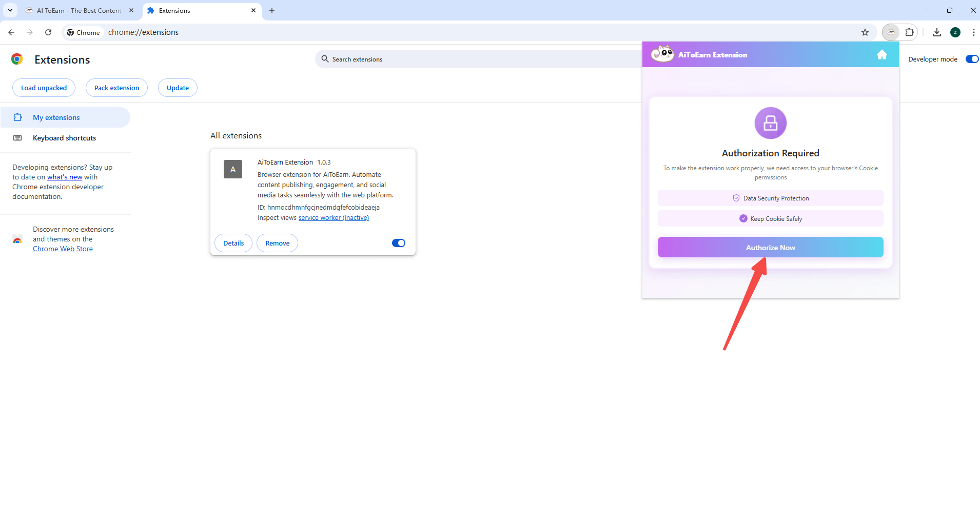This screenshot has height=528, width=980.
Task: Bookmark this page with the star icon
Action: (865, 32)
